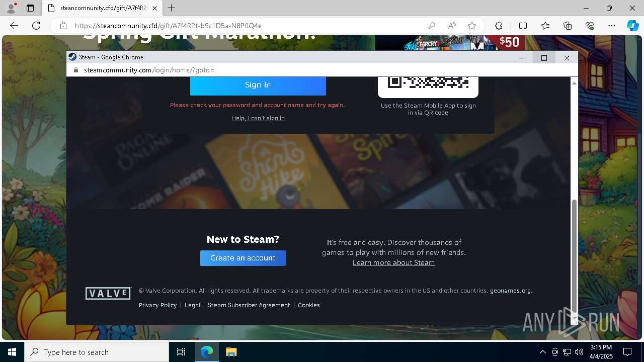
Task: Open the Copilot sidebar icon
Action: (632, 26)
